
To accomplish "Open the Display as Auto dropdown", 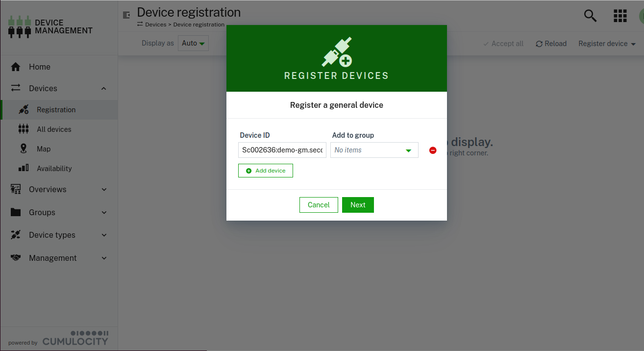I will coord(193,43).
